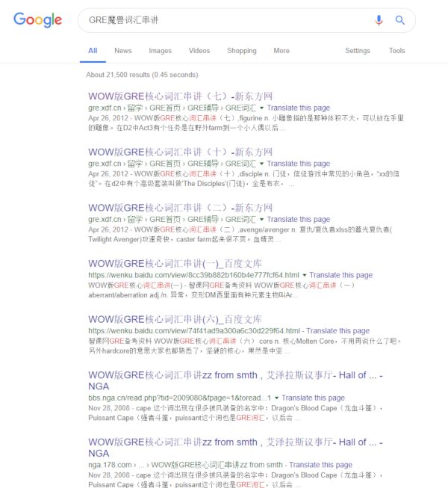448x488 pixels.
Task: Open result WOW版GRE核心词汇串讲(六)_百度文库
Action: pos(175,319)
